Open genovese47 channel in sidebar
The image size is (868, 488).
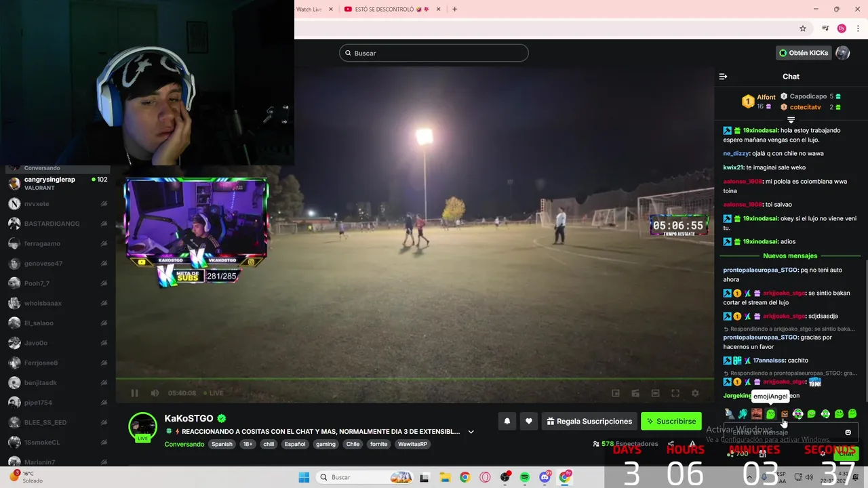[x=58, y=263]
